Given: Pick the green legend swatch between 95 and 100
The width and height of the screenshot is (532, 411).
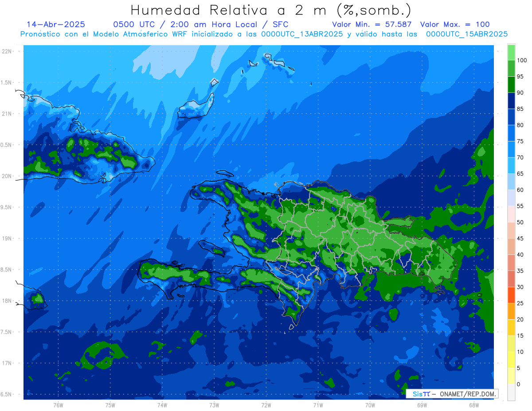Looking at the screenshot, I should pos(511,69).
